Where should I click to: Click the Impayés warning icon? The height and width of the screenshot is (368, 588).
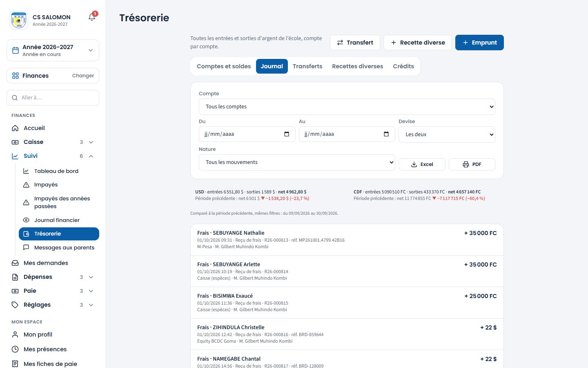[26, 185]
